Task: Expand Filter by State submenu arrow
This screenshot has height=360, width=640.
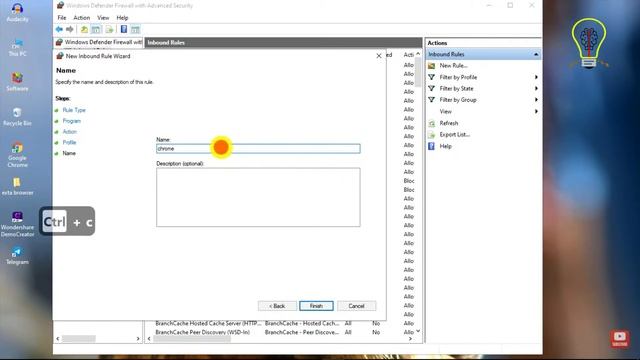Action: coord(536,88)
